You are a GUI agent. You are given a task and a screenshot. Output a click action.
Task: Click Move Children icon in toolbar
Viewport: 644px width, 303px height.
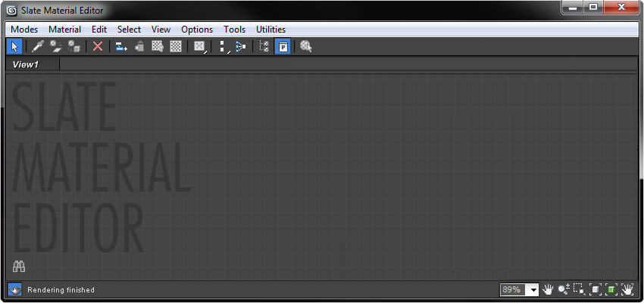[120, 46]
